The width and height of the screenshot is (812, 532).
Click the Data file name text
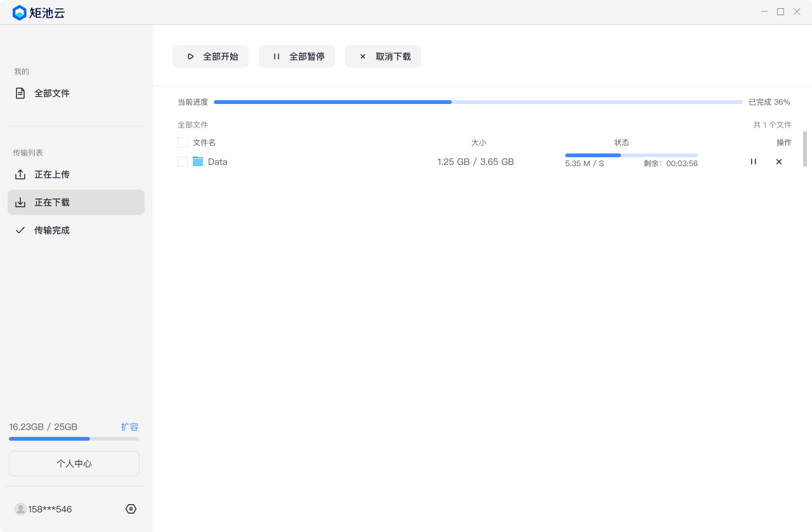[x=218, y=162]
